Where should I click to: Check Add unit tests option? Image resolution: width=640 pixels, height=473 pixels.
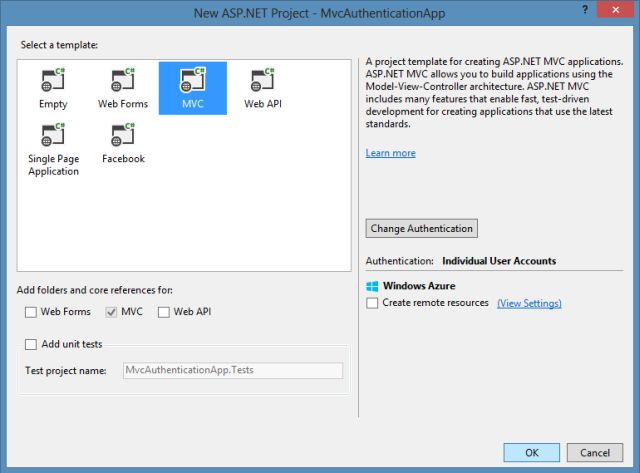coord(31,344)
